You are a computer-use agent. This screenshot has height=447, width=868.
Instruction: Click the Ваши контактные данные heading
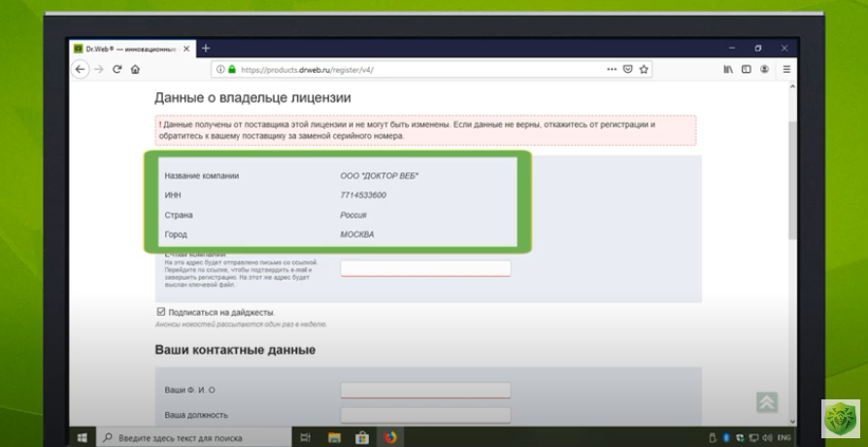[235, 350]
